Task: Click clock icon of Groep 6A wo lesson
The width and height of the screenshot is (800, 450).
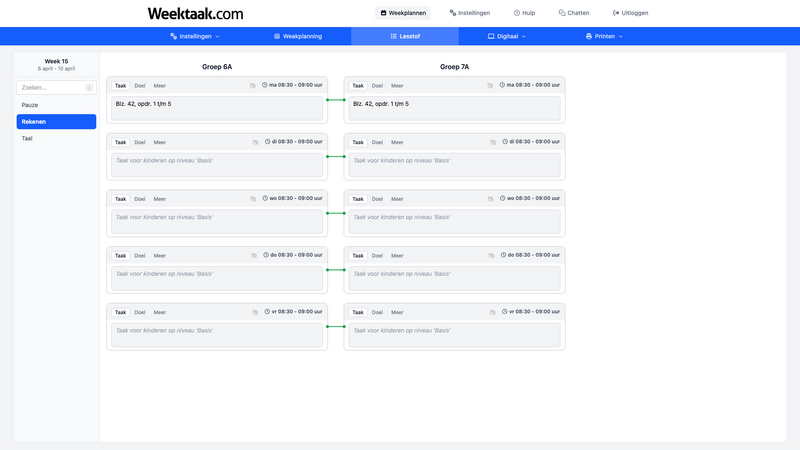Action: [265, 198]
